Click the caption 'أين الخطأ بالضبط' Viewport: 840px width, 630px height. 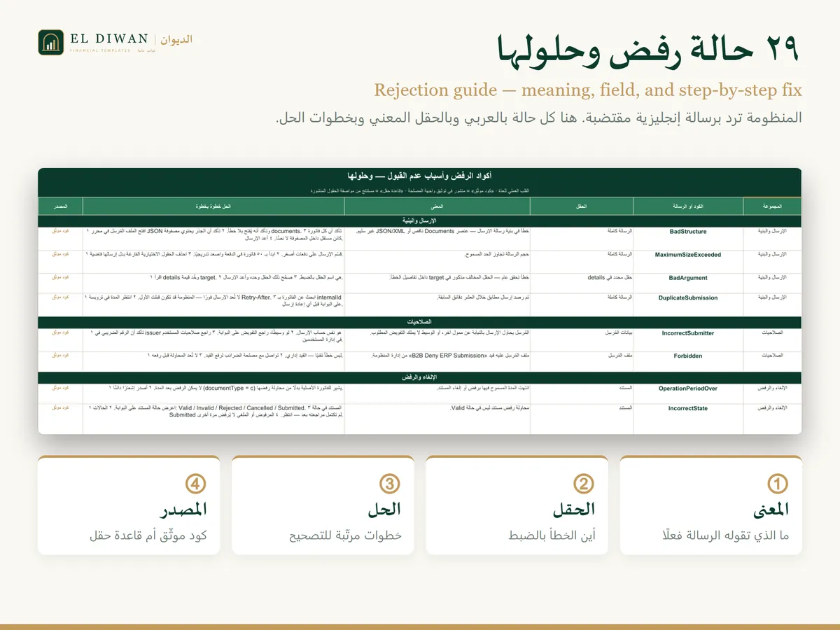click(552, 536)
